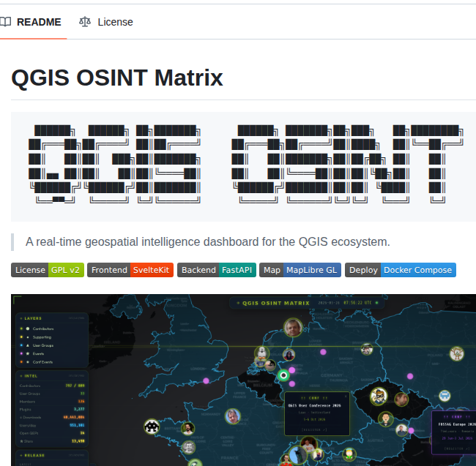Switch to the License tab
This screenshot has height=466, width=476.
[106, 22]
